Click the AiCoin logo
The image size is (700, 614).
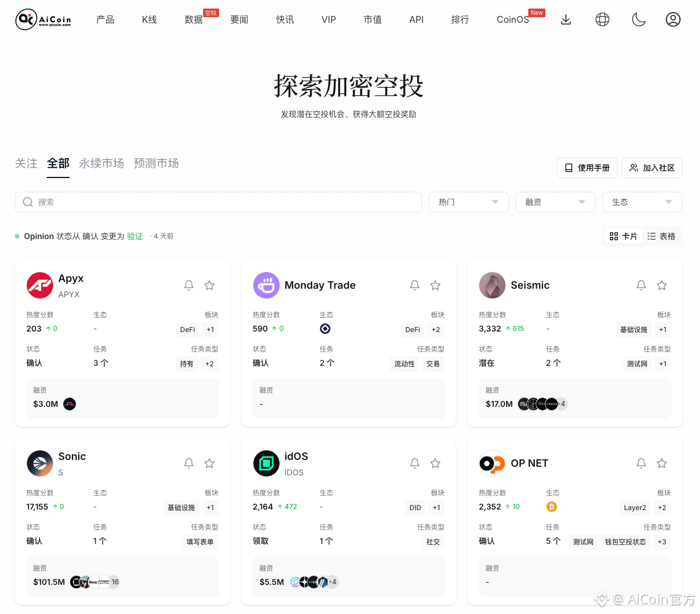pos(42,19)
